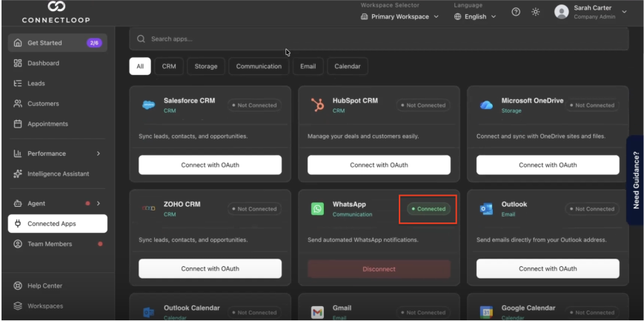The width and height of the screenshot is (644, 321).
Task: Connect Microsoft OneDrive with OAuth
Action: (x=548, y=165)
